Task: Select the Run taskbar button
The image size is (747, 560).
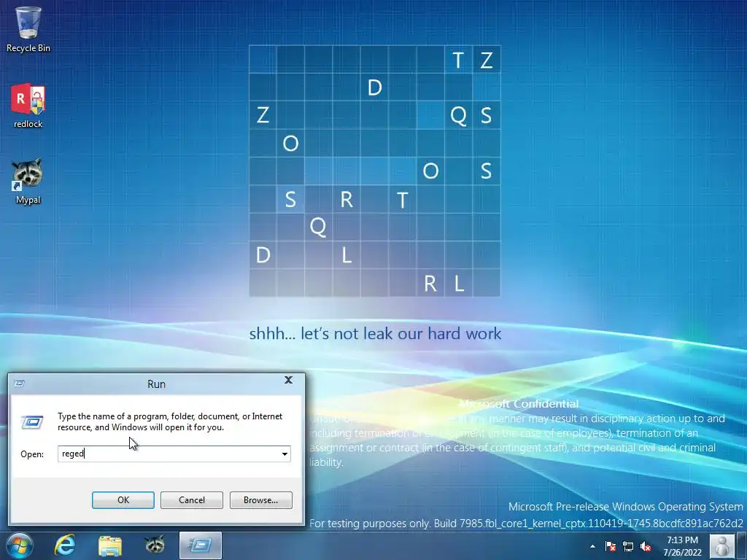Action: tap(201, 545)
